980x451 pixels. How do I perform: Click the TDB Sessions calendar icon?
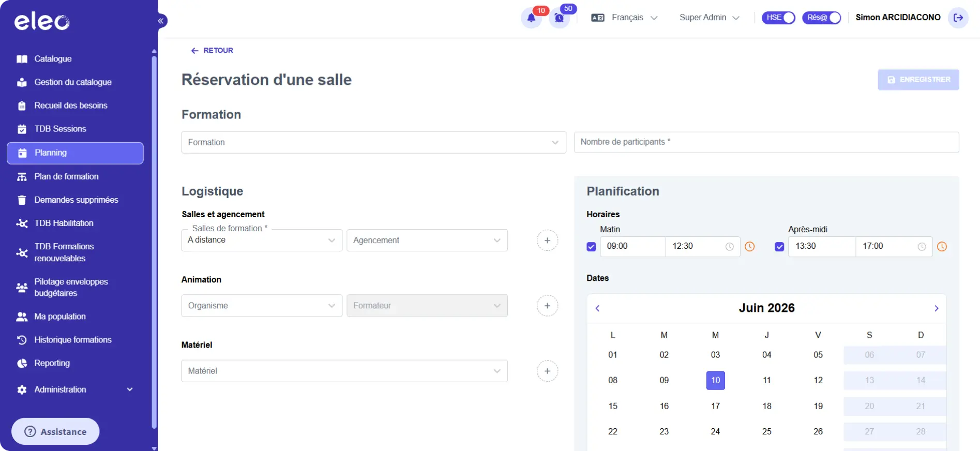22,129
